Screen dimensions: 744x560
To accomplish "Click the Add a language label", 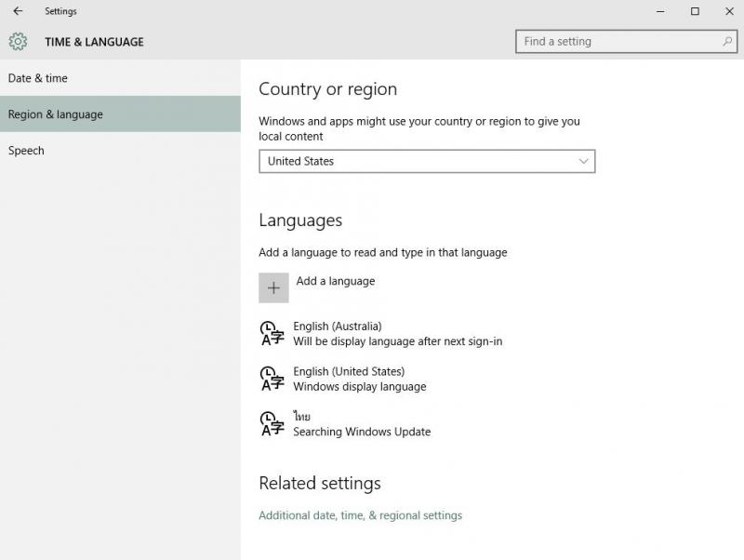I will tap(335, 281).
